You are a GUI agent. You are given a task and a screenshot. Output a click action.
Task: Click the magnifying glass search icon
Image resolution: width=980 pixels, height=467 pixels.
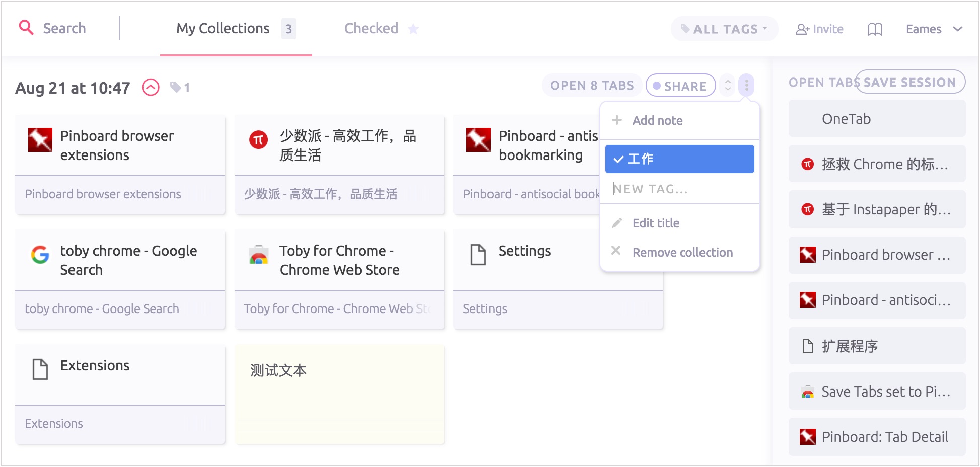(x=26, y=28)
